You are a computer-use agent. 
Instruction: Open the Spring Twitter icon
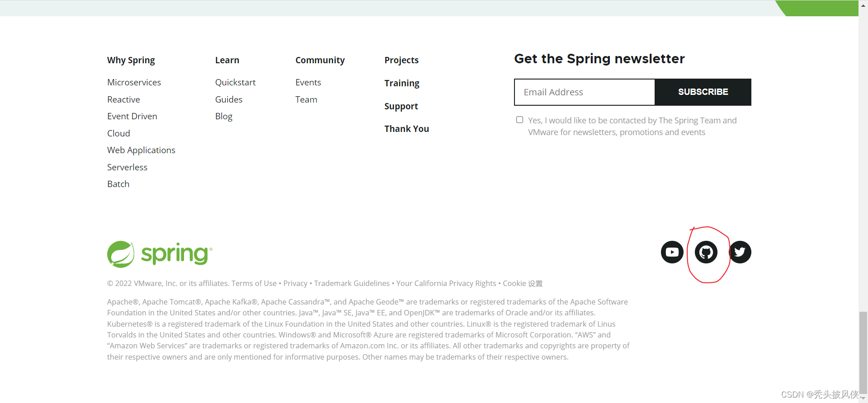point(740,252)
